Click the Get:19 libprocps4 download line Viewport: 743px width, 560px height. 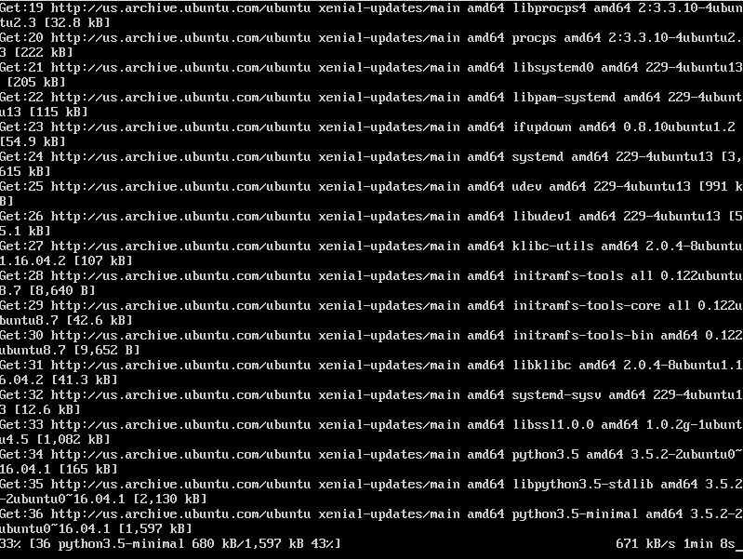tap(372, 15)
